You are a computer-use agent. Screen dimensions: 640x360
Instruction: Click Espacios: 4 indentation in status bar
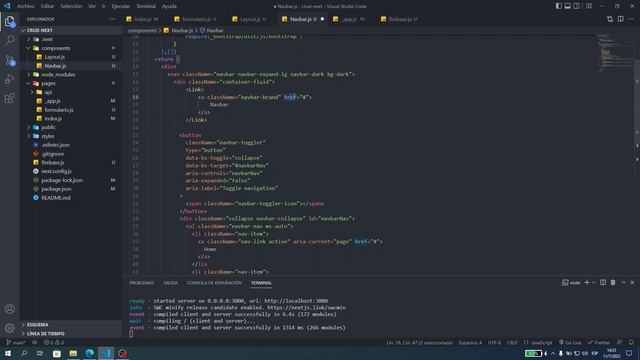click(470, 342)
